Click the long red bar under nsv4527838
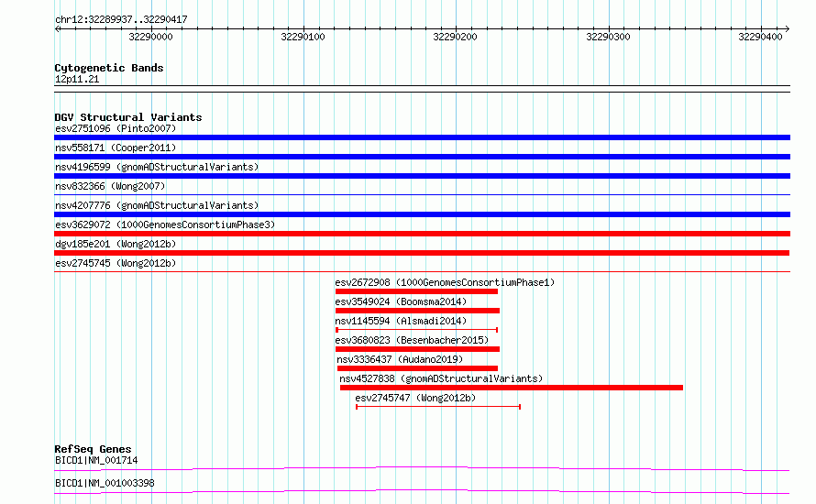Screen dimensions: 816x504 [511, 388]
